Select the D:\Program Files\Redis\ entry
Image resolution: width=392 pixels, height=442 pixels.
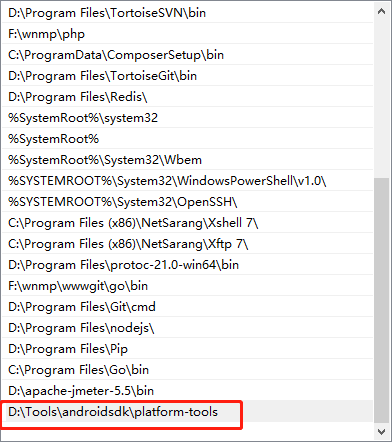coord(187,97)
